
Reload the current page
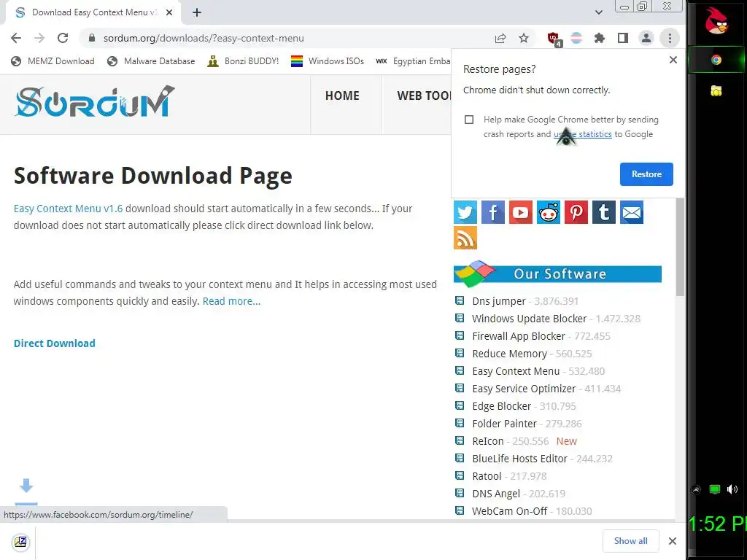[63, 38]
